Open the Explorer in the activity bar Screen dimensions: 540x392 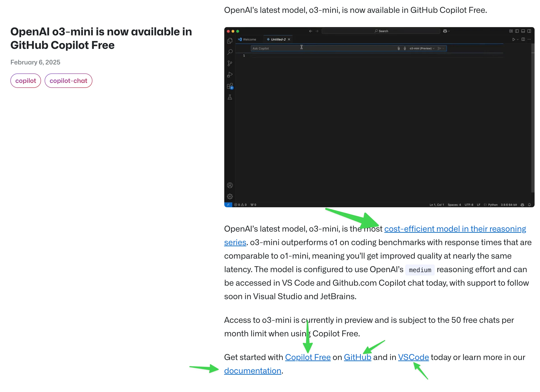point(230,41)
